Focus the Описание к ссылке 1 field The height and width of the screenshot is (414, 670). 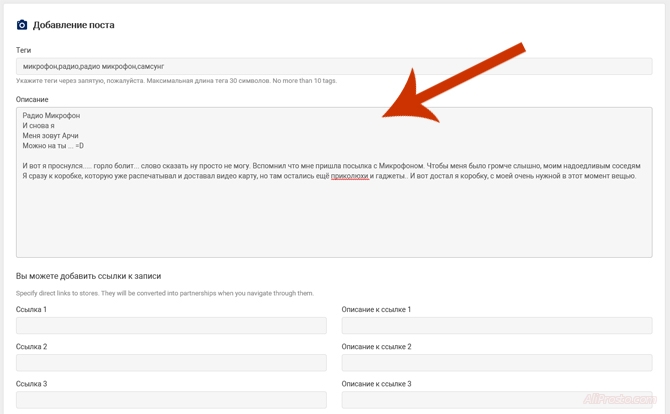click(x=496, y=326)
